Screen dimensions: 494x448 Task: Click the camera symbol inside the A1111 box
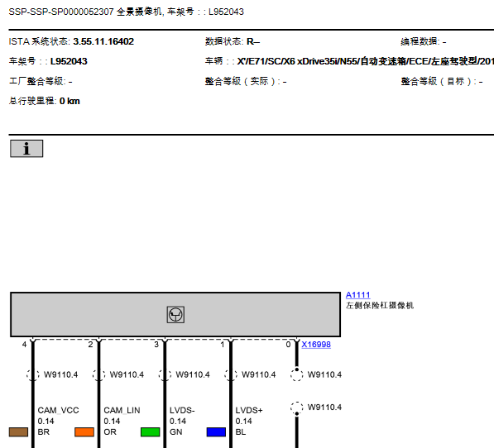tap(175, 315)
